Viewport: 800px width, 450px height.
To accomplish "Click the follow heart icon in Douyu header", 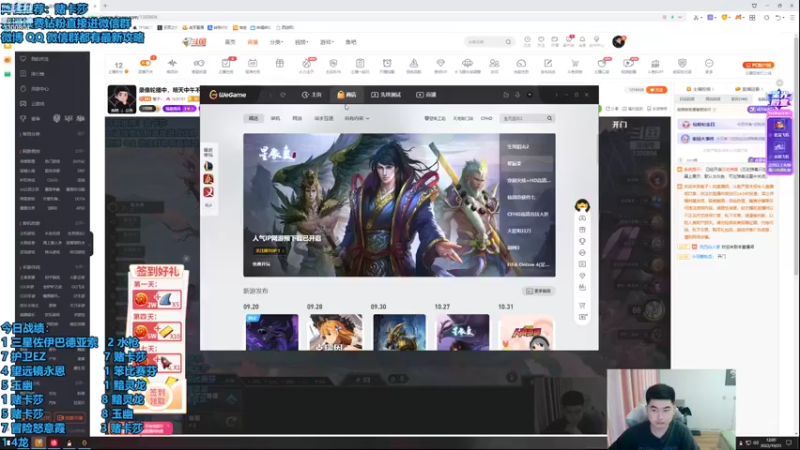I will (x=541, y=41).
